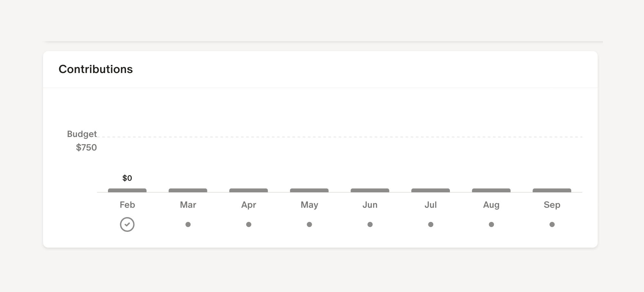This screenshot has height=292, width=644.
Task: Click the dot indicator under May
Action: [x=309, y=224]
